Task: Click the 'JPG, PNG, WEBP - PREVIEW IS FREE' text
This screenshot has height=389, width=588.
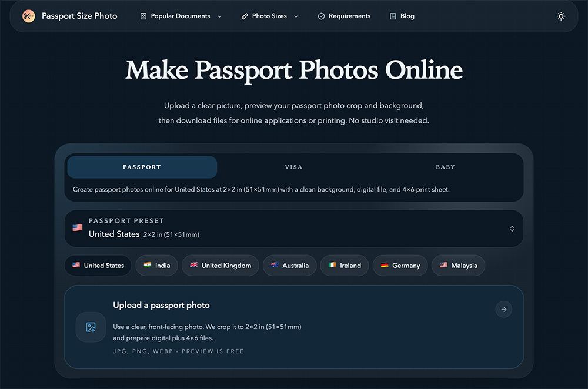Action: [179, 351]
